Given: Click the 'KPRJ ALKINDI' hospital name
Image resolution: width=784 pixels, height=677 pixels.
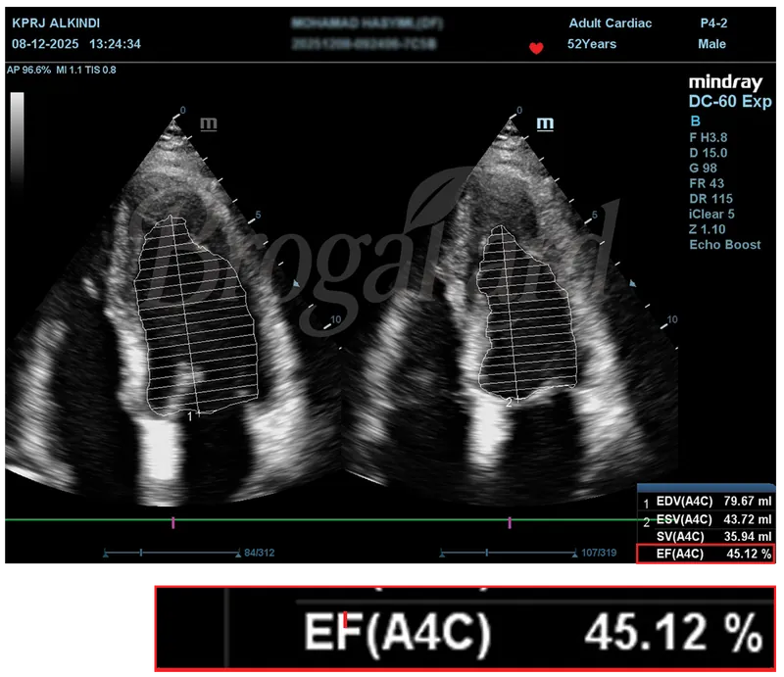Looking at the screenshot, I should (56, 23).
